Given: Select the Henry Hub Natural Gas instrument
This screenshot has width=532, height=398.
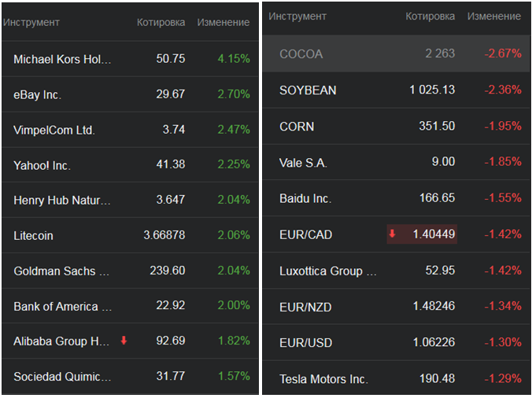Looking at the screenshot, I should coord(63,201).
